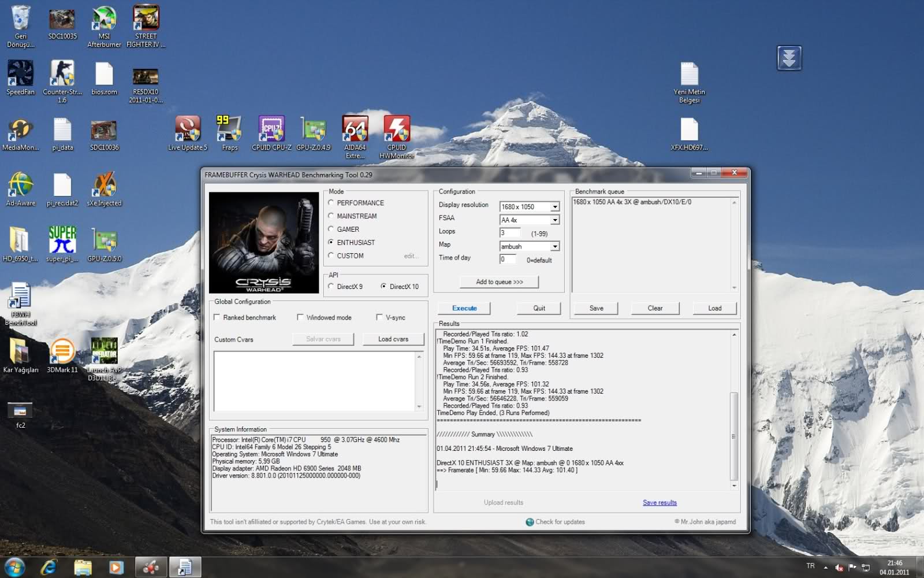Viewport: 924px width, 578px height.
Task: Open the Counter-Strike 1.6 desktop shortcut
Action: pos(62,81)
